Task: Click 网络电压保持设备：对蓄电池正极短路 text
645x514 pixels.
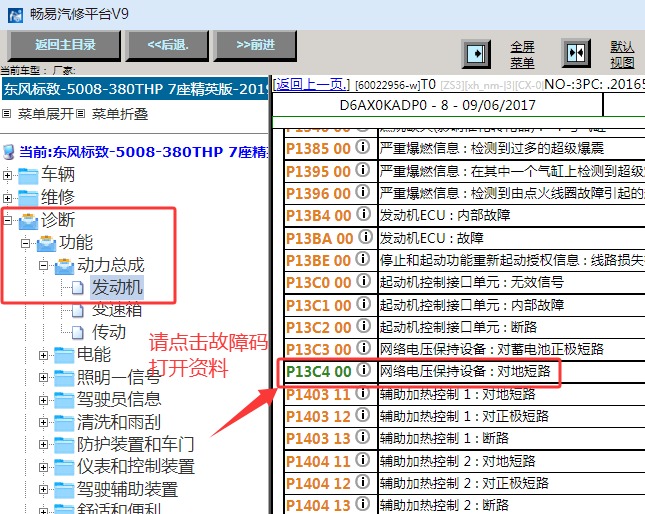Action: tap(492, 349)
